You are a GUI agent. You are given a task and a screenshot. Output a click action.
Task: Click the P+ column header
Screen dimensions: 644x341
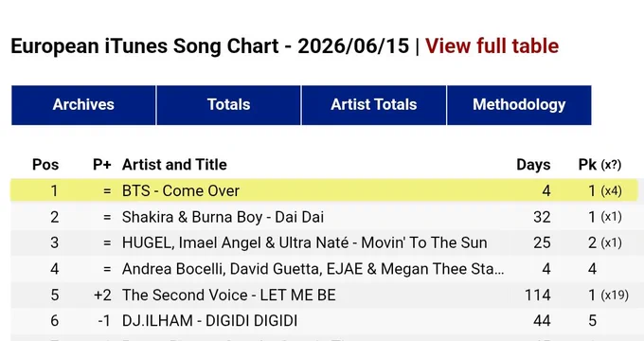click(102, 165)
